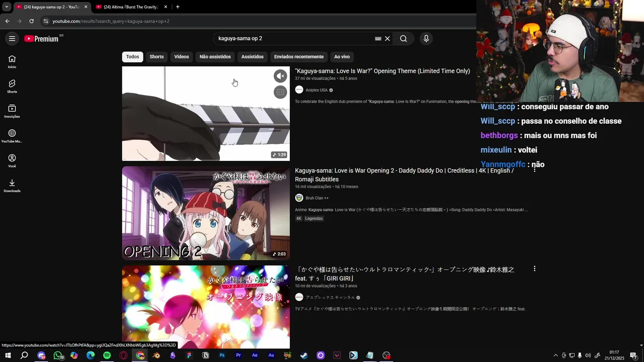Open Downloads in the sidebar

pos(12,186)
